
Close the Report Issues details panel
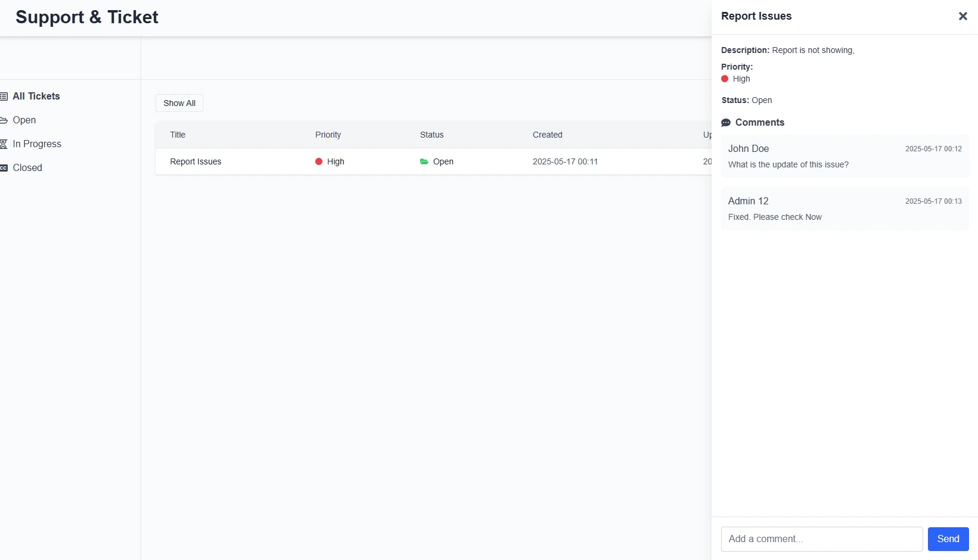coord(963,16)
